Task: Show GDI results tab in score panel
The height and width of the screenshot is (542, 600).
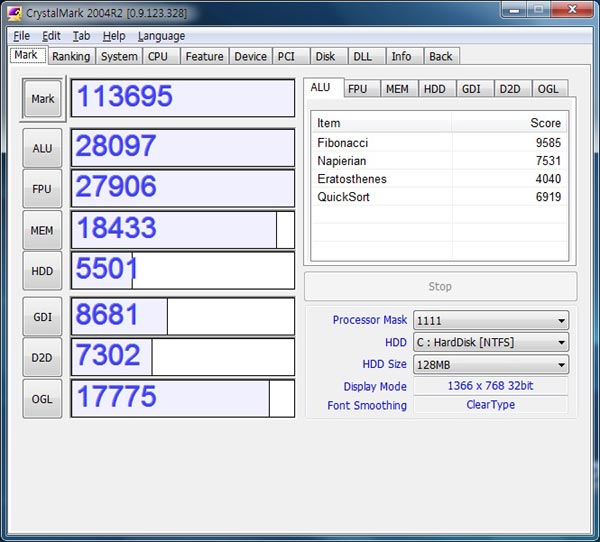Action: (x=474, y=89)
